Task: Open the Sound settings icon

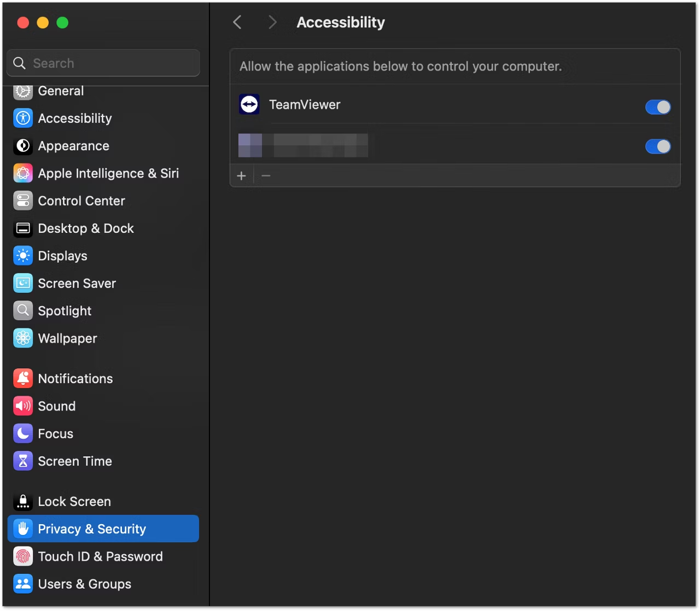Action: [22, 406]
